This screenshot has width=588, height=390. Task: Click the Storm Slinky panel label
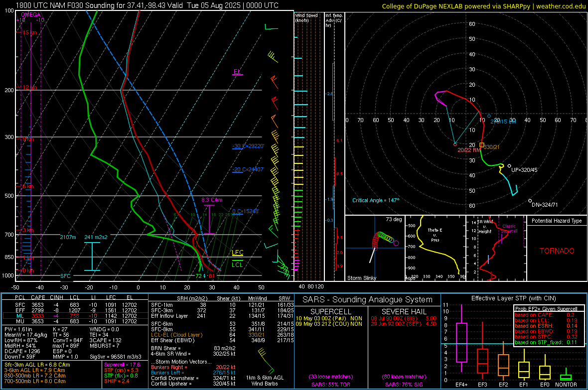(361, 278)
